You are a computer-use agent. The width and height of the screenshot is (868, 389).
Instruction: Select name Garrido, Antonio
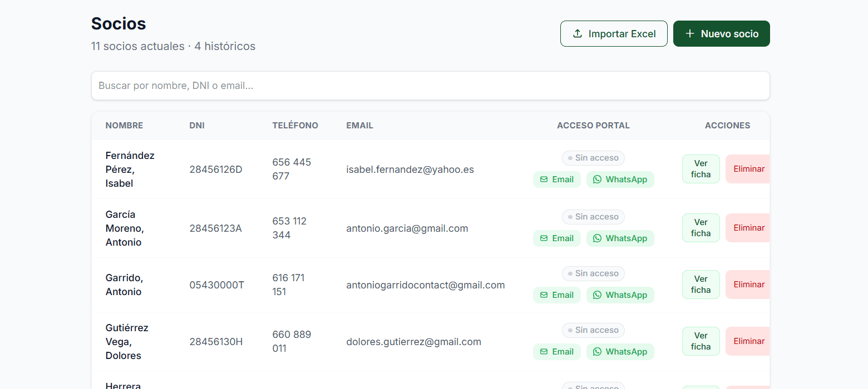pos(124,285)
